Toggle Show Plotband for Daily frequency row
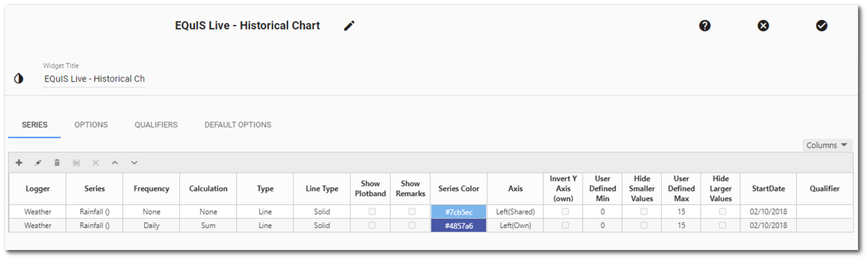Screen dimensions: 868x260 [372, 225]
